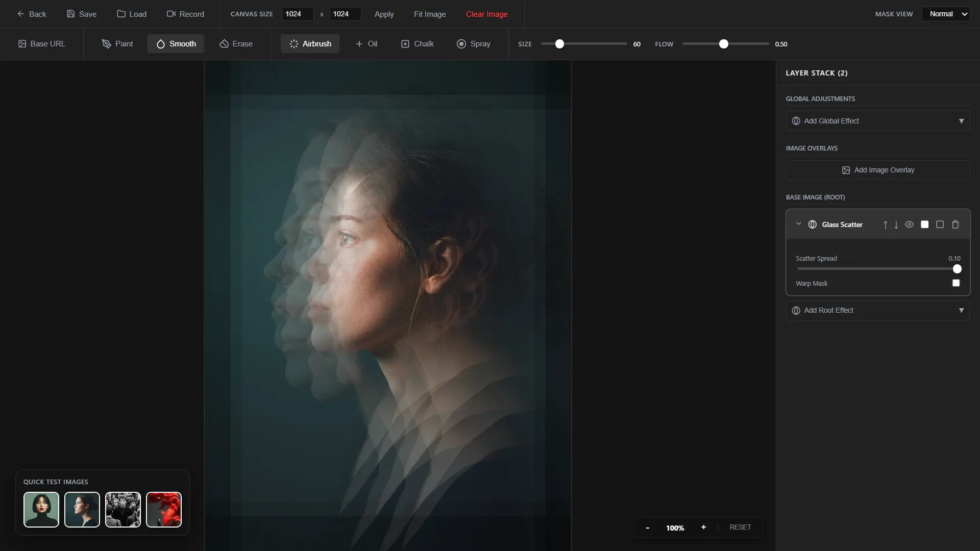980x551 pixels.
Task: Click the Glass Scatter effect name
Action: pyautogui.click(x=842, y=224)
